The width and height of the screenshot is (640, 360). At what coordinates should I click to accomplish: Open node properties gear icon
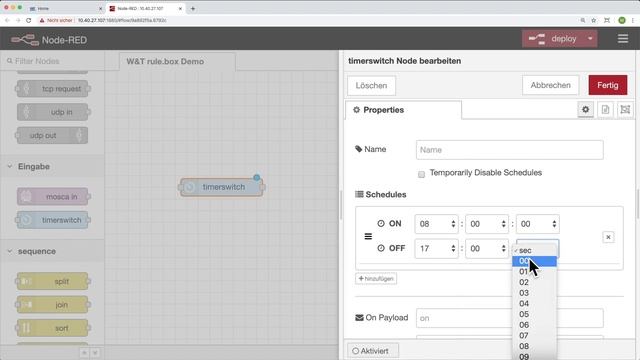tap(585, 109)
